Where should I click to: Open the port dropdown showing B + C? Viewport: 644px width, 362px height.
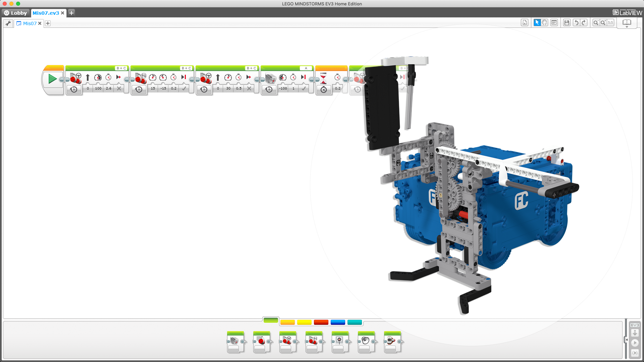pos(121,68)
